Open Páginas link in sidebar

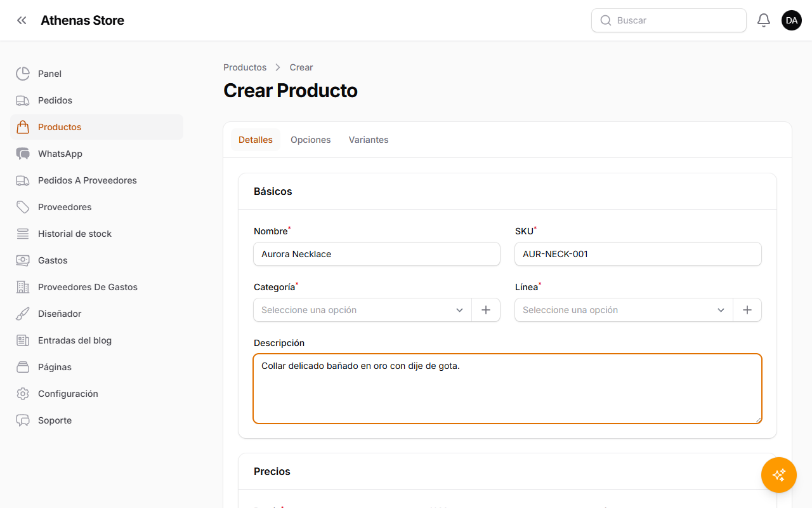[96, 367]
